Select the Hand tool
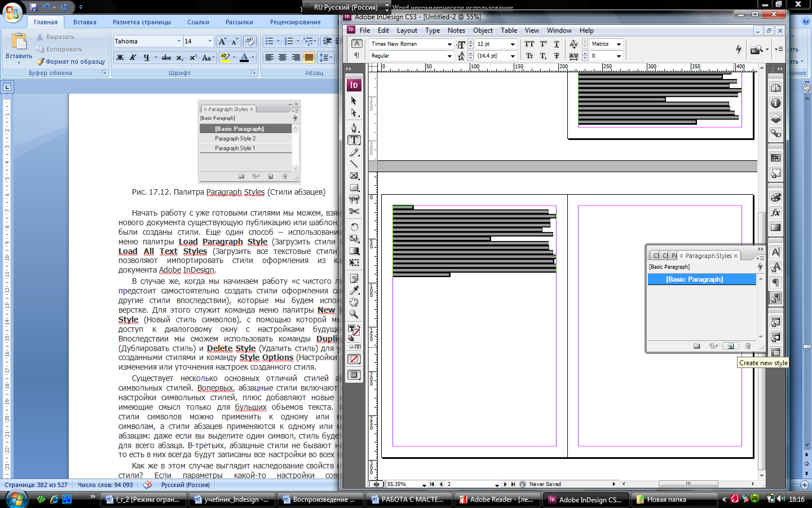The image size is (812, 508). [354, 302]
